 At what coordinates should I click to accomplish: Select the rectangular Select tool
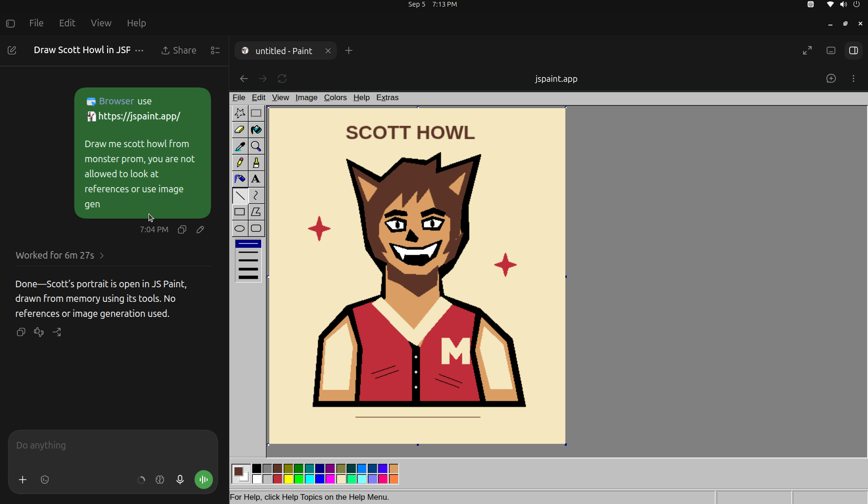[256, 113]
